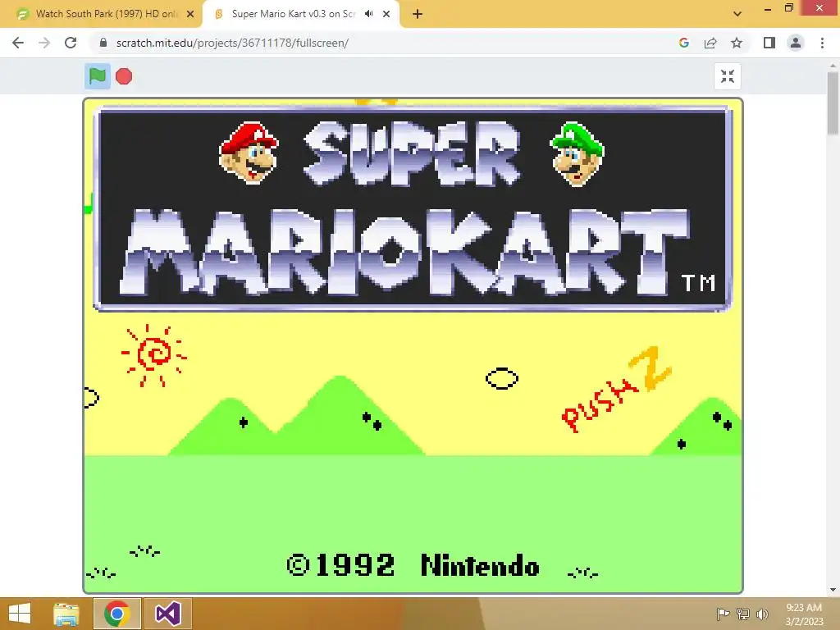
Task: View site info via the lock icon
Action: click(x=103, y=43)
